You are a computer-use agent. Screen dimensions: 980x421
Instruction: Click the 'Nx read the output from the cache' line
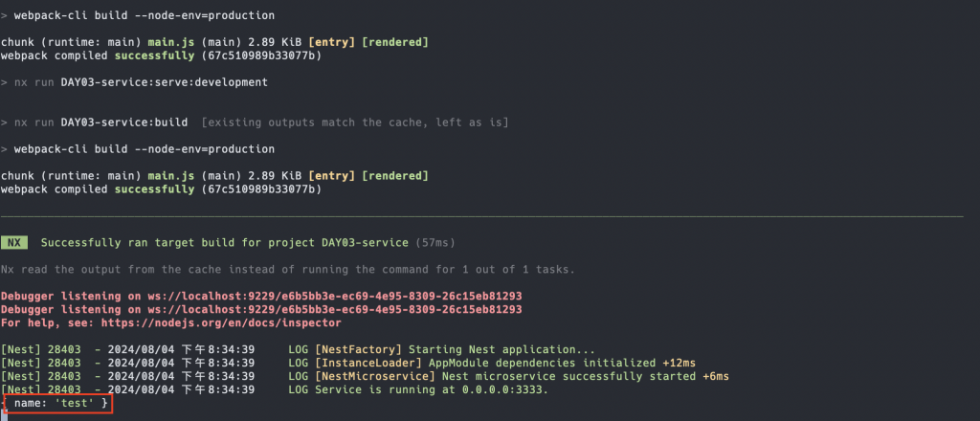tap(287, 269)
